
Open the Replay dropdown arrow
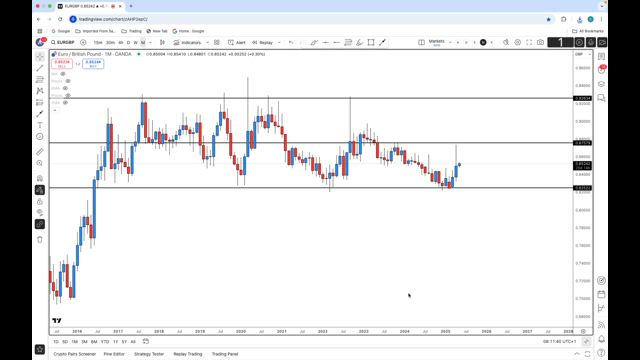[x=279, y=42]
